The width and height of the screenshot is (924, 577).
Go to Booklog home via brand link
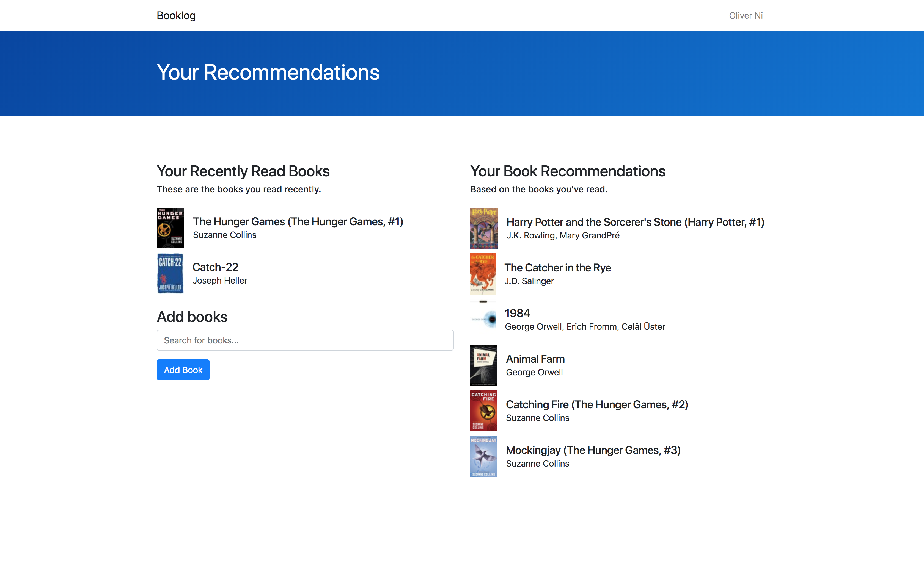click(x=176, y=16)
